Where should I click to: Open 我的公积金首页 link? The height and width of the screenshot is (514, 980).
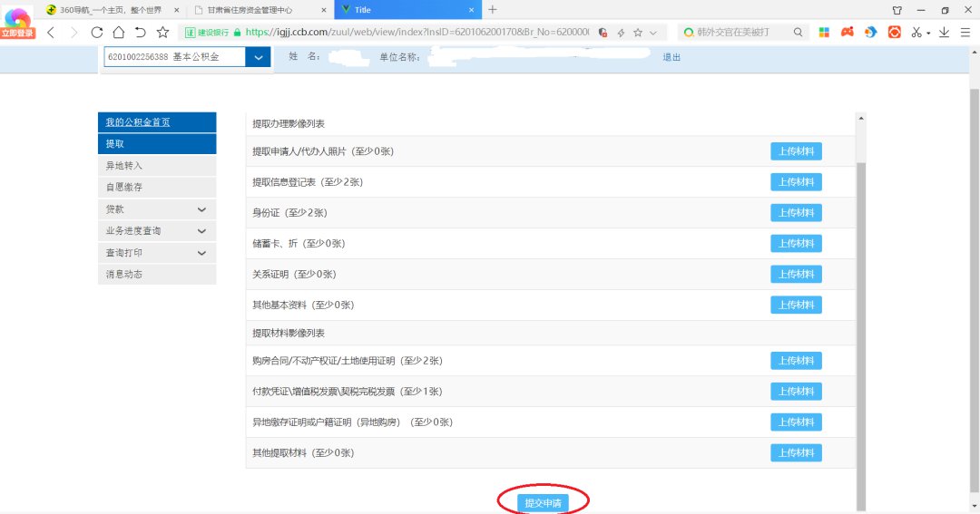point(138,122)
